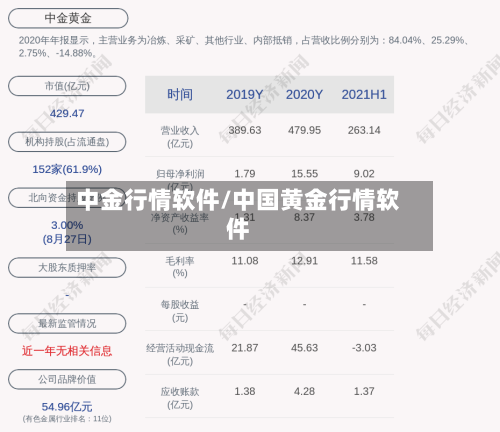The height and width of the screenshot is (432, 500).
Task: Click cash flow value -3.03
Action: click(x=364, y=348)
